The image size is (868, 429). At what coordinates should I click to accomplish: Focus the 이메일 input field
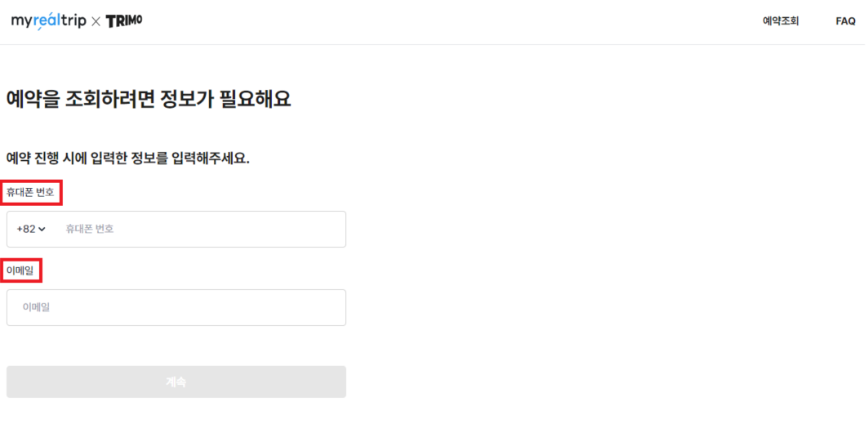(x=176, y=307)
